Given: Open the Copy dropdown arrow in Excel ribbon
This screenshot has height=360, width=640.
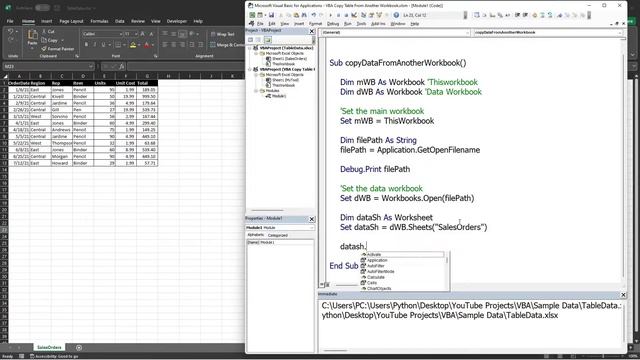Looking at the screenshot, I should click(62, 40).
